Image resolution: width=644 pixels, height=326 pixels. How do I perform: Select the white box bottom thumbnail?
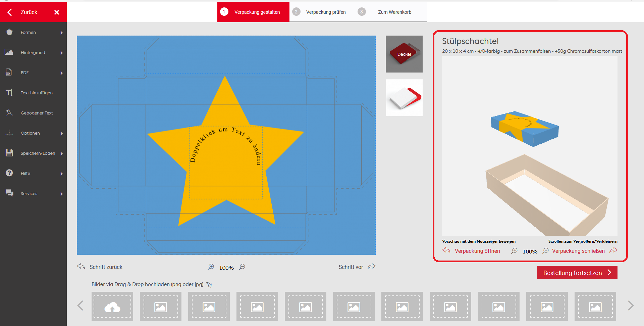pyautogui.click(x=404, y=98)
